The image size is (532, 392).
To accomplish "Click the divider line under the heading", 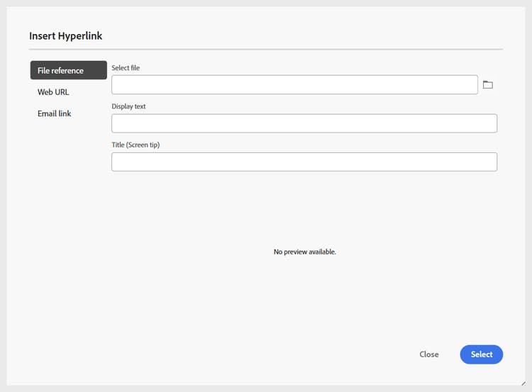I will point(266,50).
